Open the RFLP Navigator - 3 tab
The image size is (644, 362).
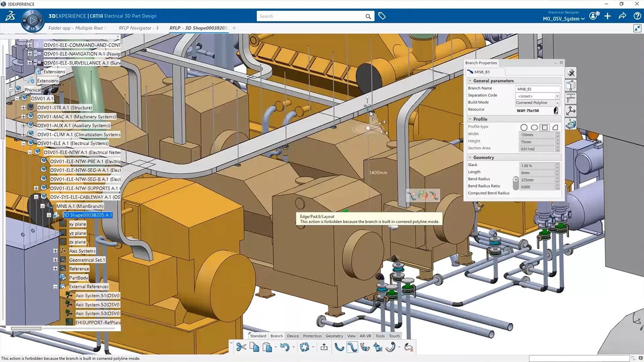[139, 28]
